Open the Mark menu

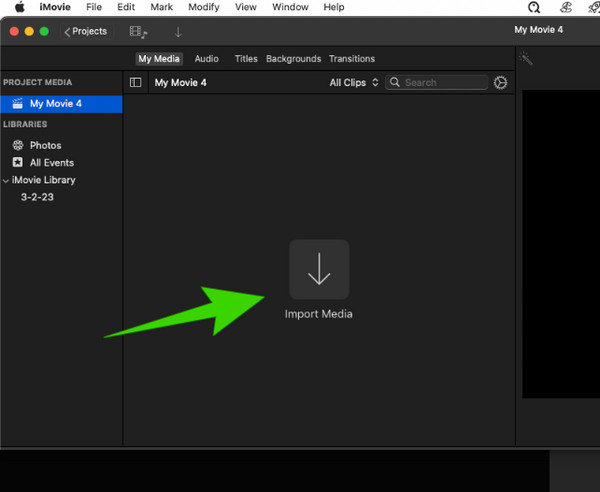point(161,7)
